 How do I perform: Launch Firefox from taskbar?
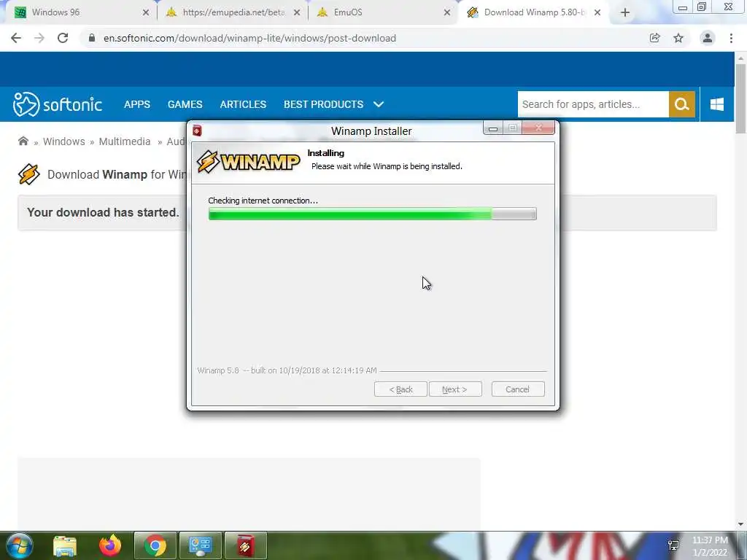pos(110,545)
